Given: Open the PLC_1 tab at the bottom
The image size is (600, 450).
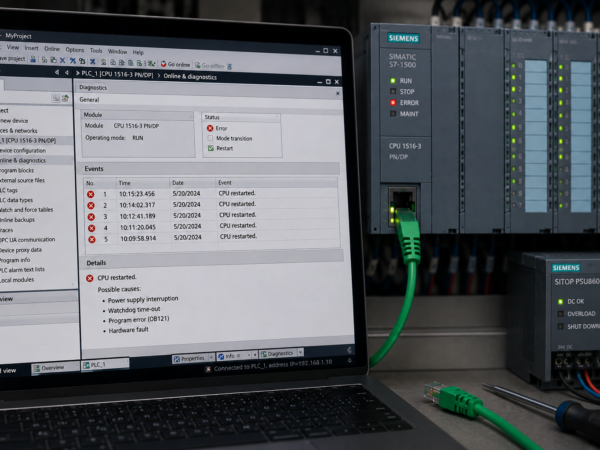Looking at the screenshot, I should coord(104,365).
